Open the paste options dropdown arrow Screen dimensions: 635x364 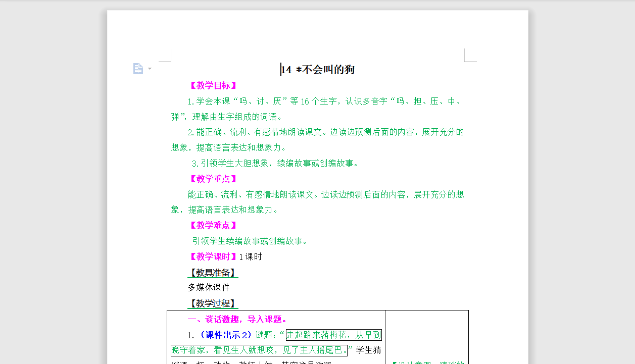click(x=149, y=69)
